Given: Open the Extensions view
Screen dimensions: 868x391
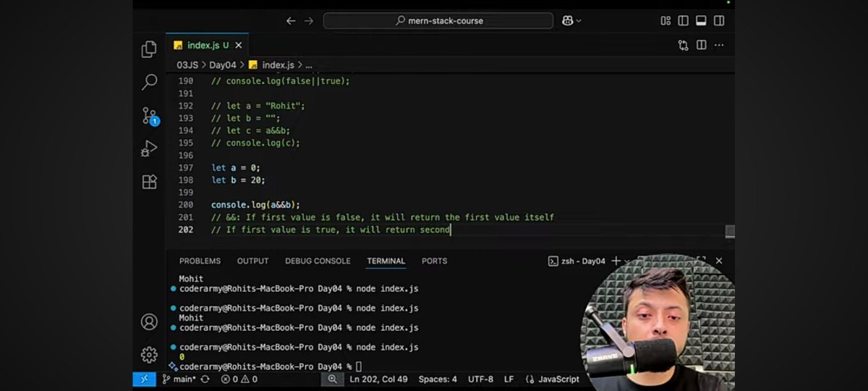Looking at the screenshot, I should 149,182.
